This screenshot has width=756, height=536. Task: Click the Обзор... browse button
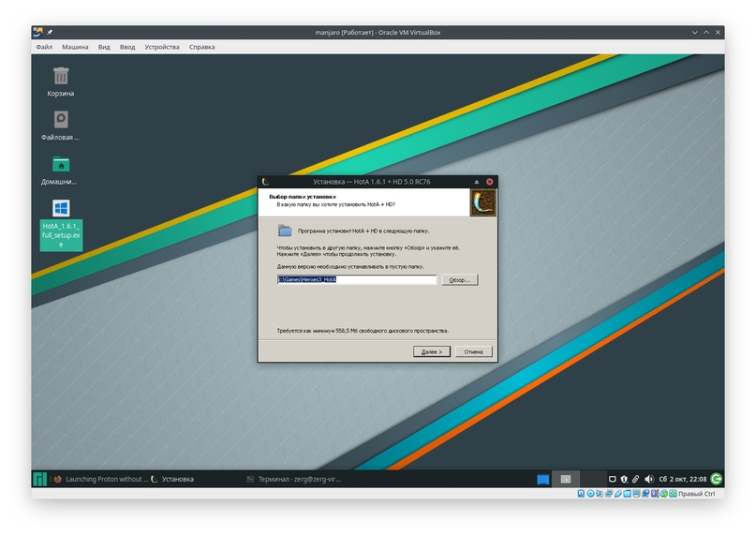pyautogui.click(x=460, y=280)
